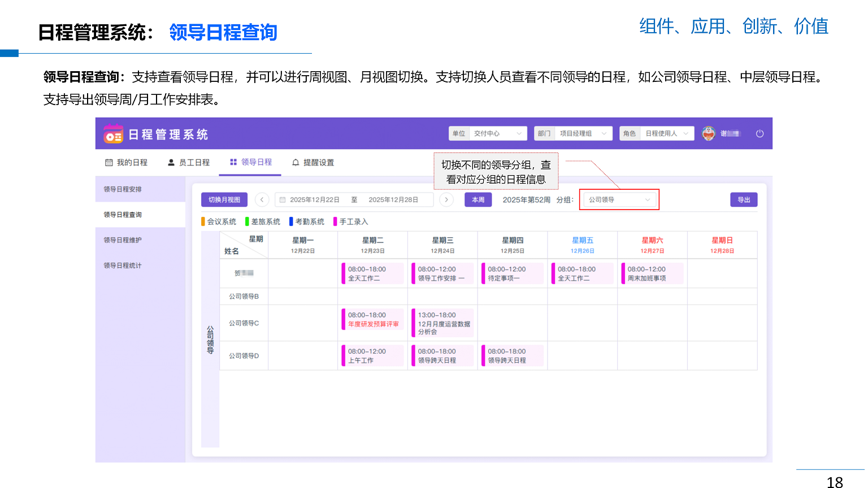Select 领导日程安排 in sidebar
868x488 pixels.
123,189
